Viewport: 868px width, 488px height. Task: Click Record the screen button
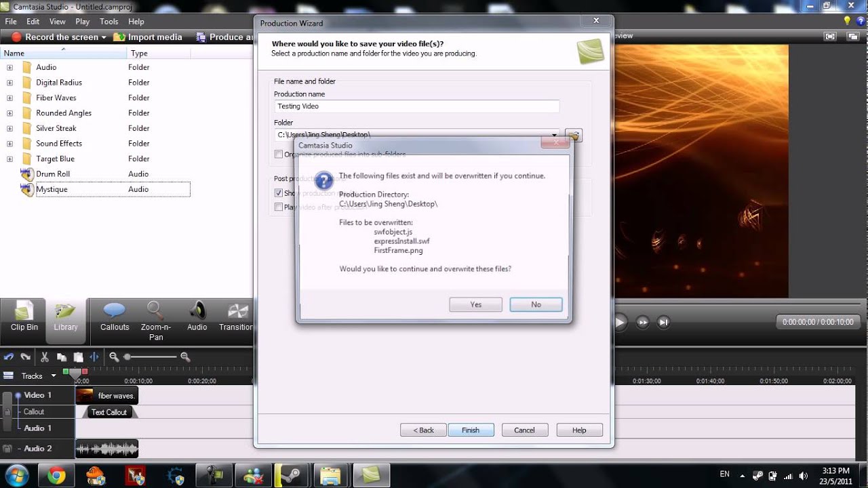click(55, 37)
